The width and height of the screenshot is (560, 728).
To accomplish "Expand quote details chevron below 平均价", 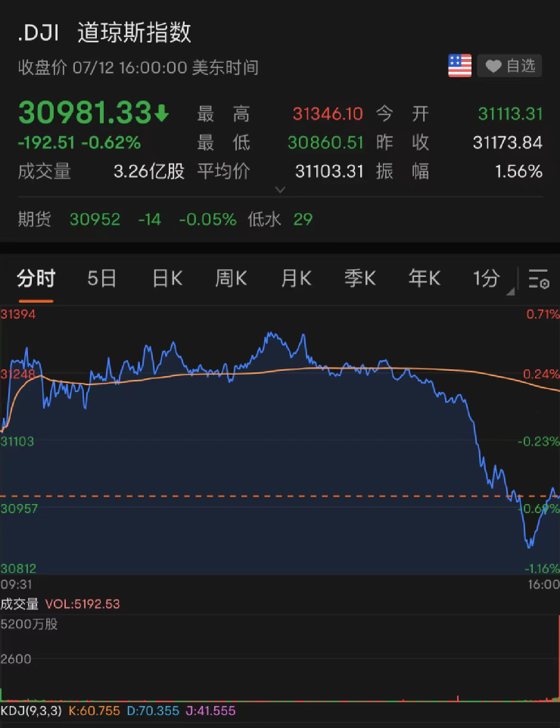I will click(x=280, y=189).
